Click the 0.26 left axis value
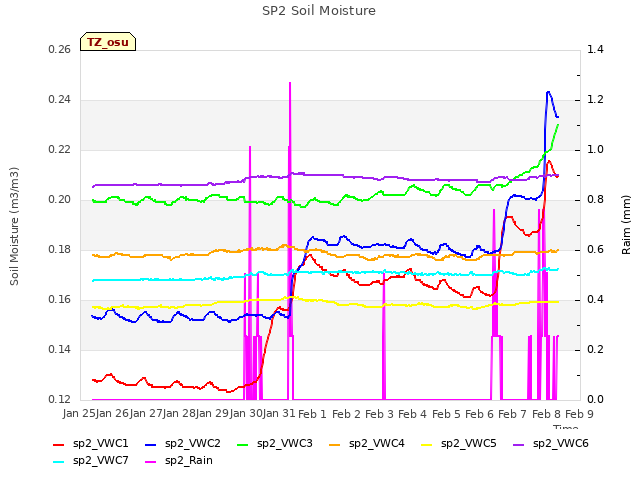This screenshot has height=480, width=640. click(60, 49)
